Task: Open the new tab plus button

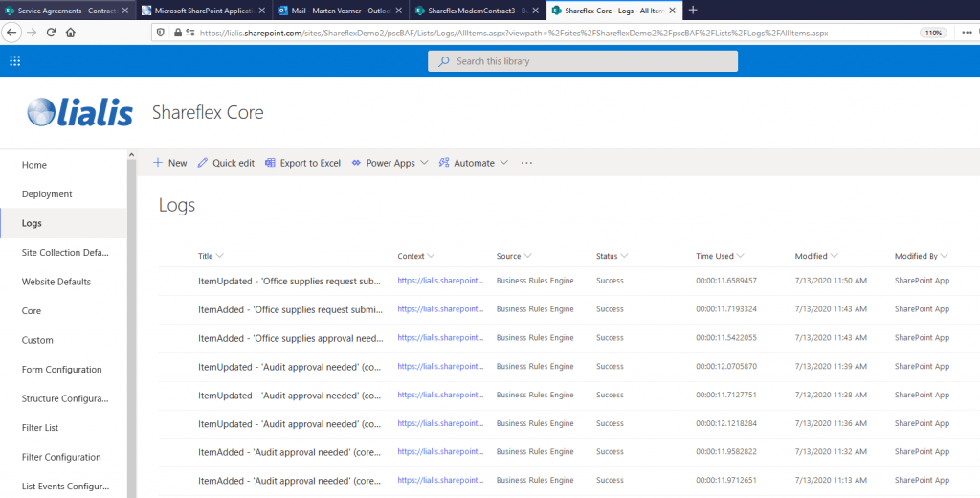Action: coord(693,10)
